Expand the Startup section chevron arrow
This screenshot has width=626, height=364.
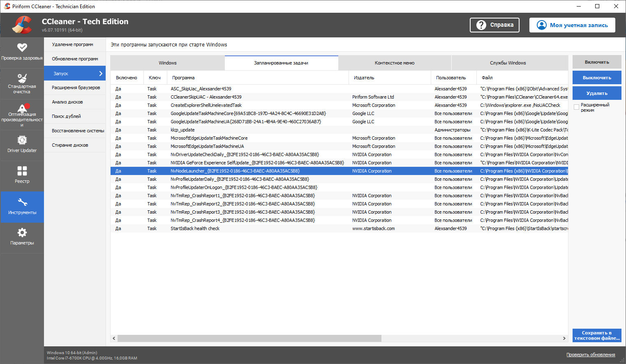coord(101,74)
